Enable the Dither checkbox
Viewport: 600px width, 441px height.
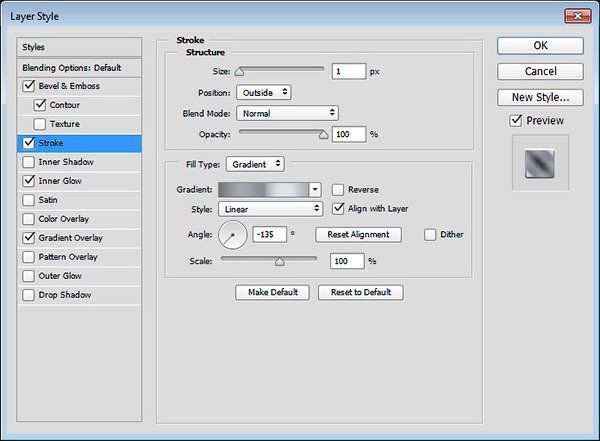click(430, 234)
